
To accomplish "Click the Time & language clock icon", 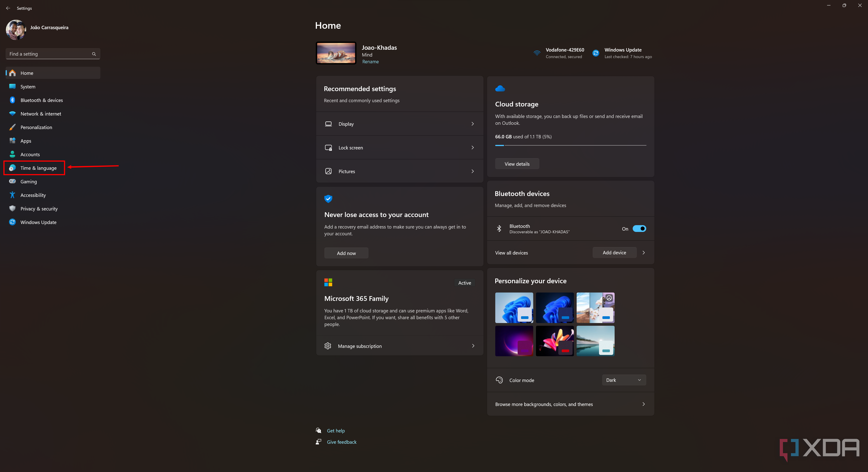I will tap(12, 168).
